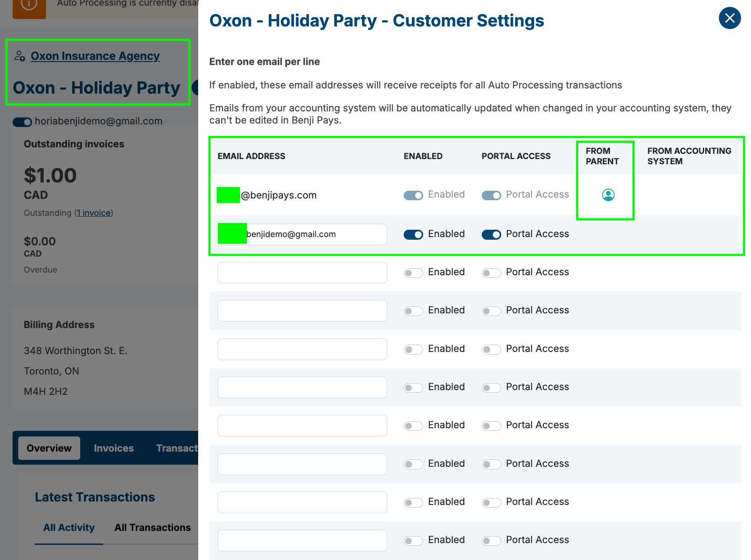The height and width of the screenshot is (560, 751).
Task: Click the From Accounting System column header
Action: (x=689, y=156)
